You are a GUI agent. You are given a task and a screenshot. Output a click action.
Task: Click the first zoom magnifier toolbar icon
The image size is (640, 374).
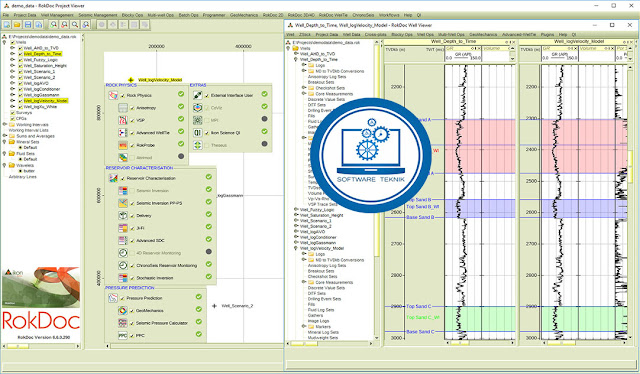point(54,25)
